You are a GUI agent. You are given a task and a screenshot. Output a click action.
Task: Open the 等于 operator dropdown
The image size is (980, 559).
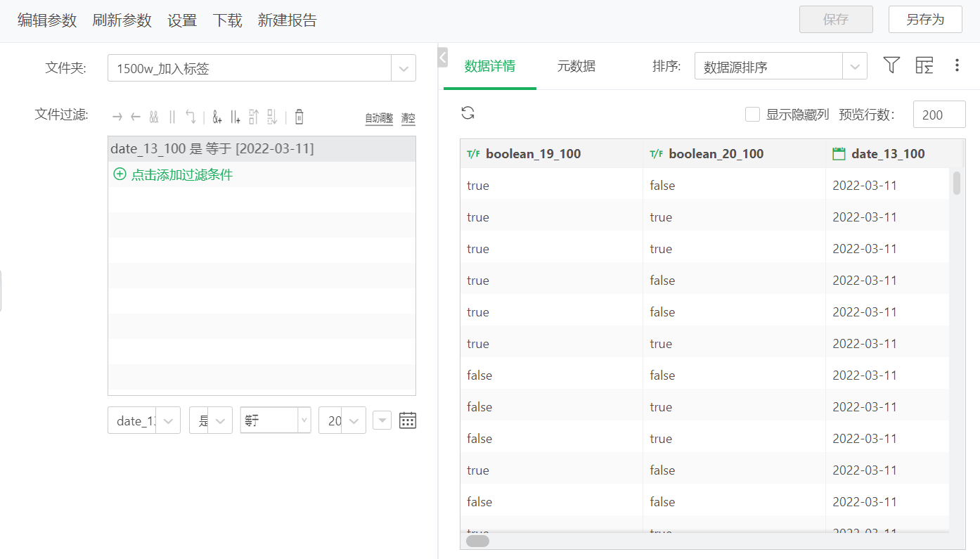304,420
